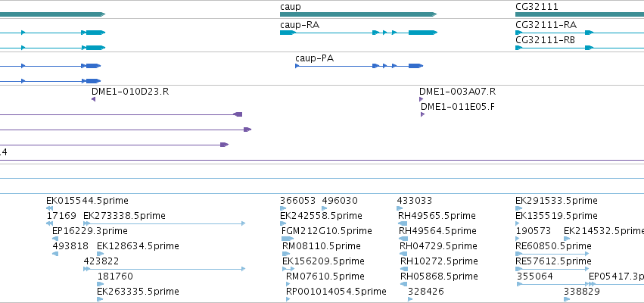Image resolution: width=644 pixels, height=303 pixels.
Task: Select the RE57612.5prime EST feature
Action: click(x=552, y=269)
